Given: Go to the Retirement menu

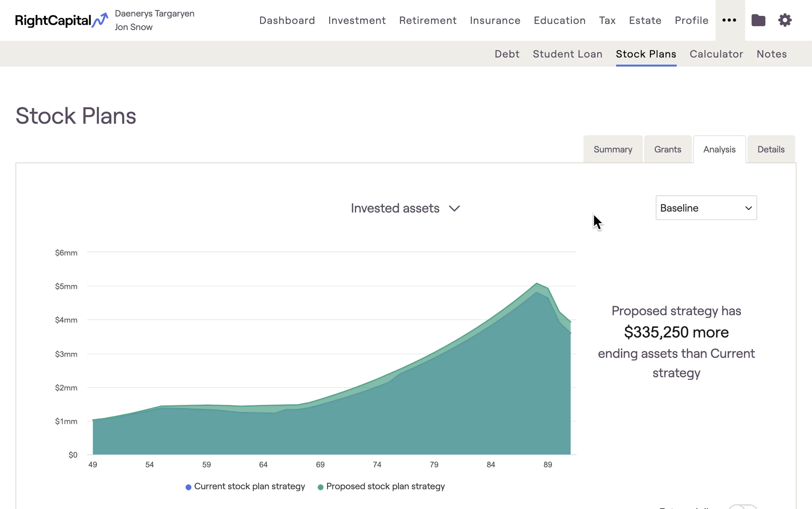Looking at the screenshot, I should (x=428, y=20).
